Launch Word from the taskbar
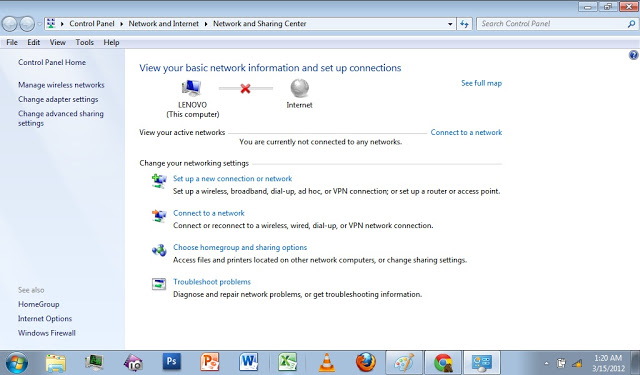This screenshot has height=375, width=640. (x=248, y=362)
